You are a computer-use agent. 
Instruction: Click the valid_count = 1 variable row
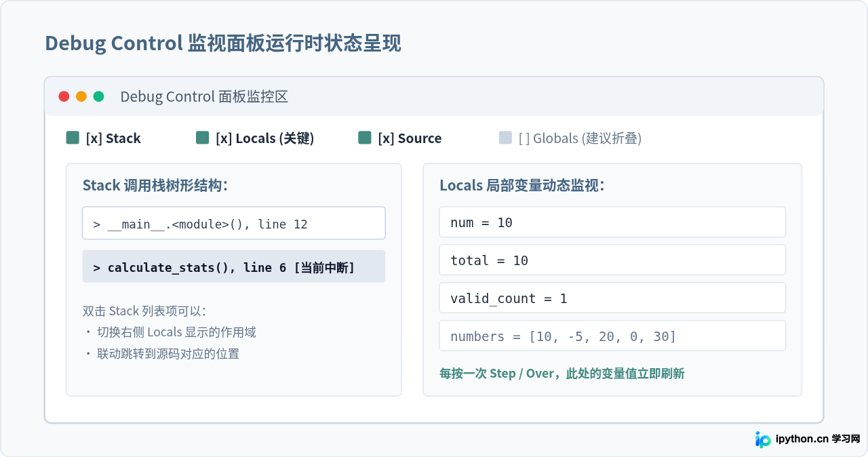pyautogui.click(x=612, y=298)
